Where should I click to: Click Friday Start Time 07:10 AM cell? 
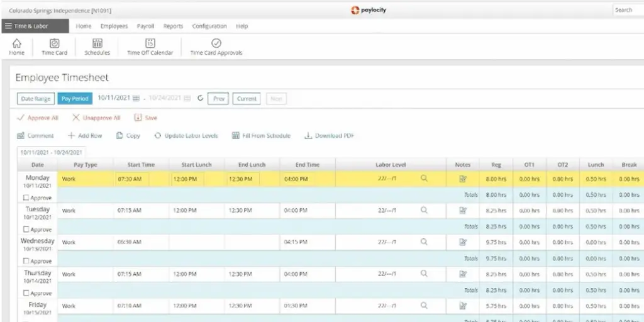(141, 306)
